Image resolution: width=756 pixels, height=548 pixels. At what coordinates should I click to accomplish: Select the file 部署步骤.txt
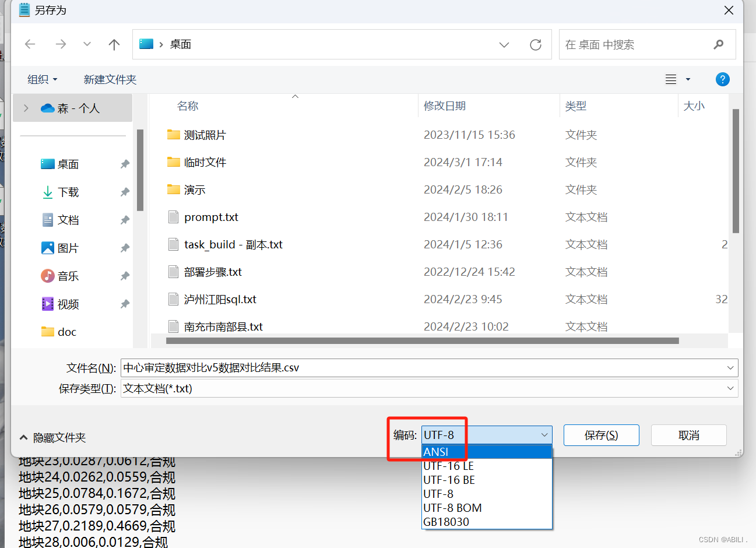(x=213, y=272)
